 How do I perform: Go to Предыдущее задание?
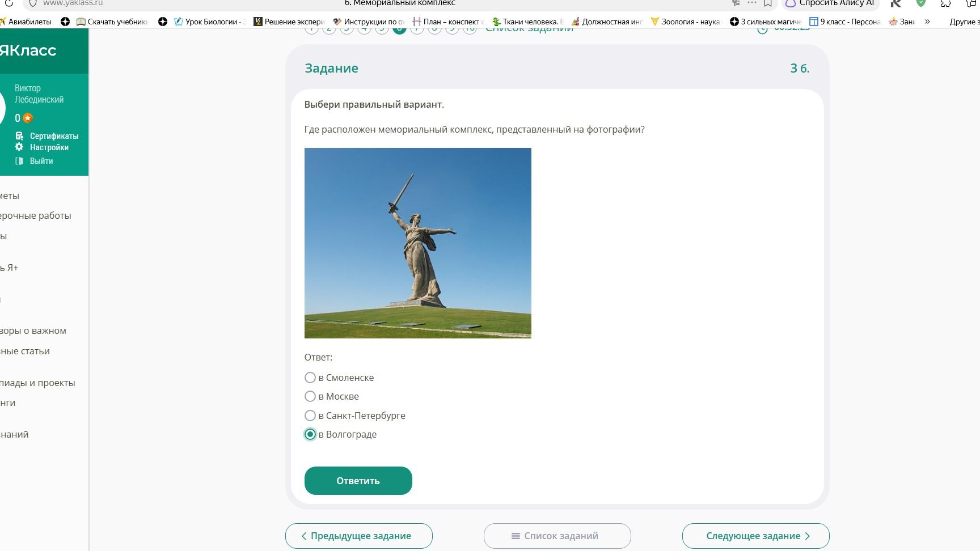pos(358,536)
